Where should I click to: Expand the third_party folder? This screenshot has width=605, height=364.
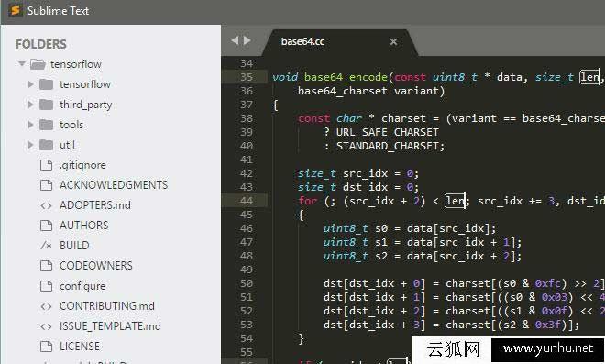[x=31, y=105]
